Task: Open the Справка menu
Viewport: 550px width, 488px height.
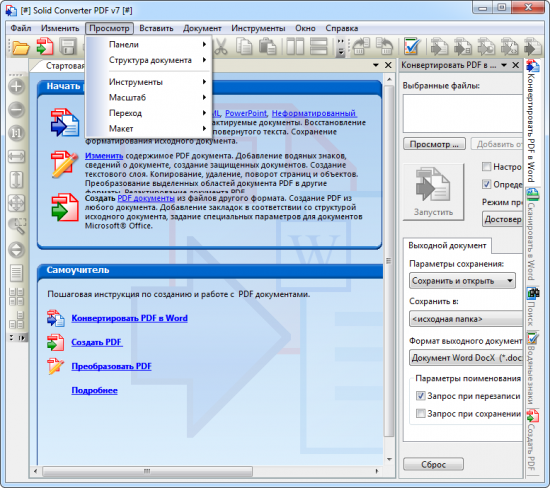Action: click(x=342, y=28)
